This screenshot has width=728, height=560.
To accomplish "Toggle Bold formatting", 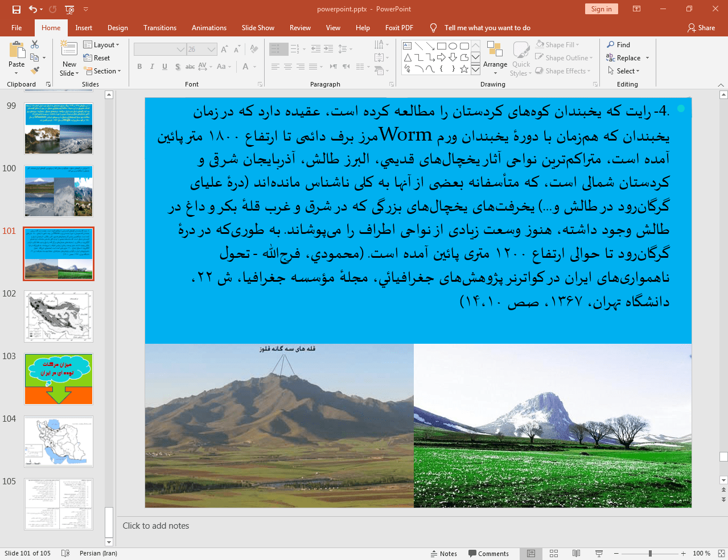I will [139, 67].
